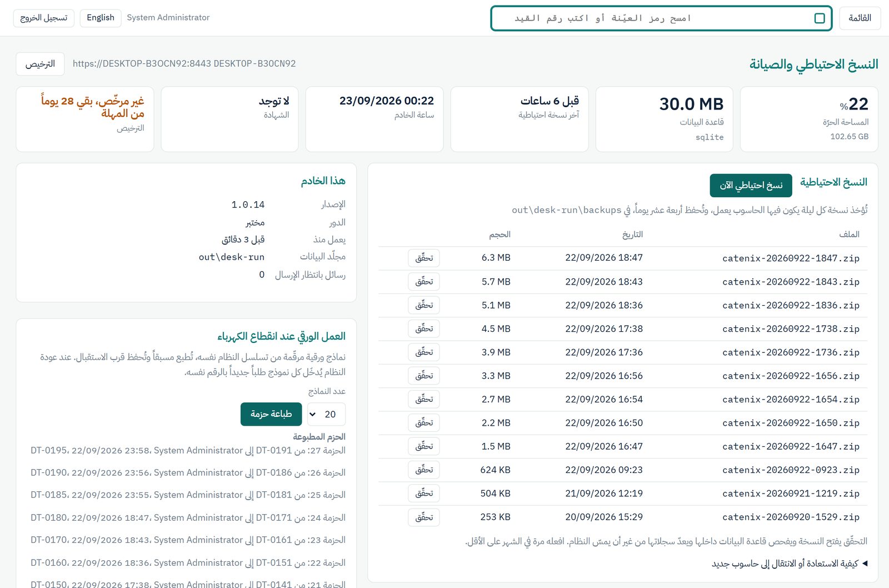This screenshot has height=588, width=889.
Task: Expand "كيفية الاستعادة أو الانتقال إلى حاسوب جديد"
Action: 790,564
